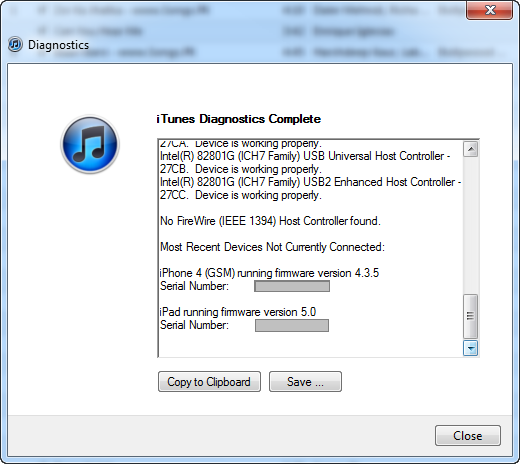
Task: Click the 27CB Device is working properly line
Action: pos(241,169)
